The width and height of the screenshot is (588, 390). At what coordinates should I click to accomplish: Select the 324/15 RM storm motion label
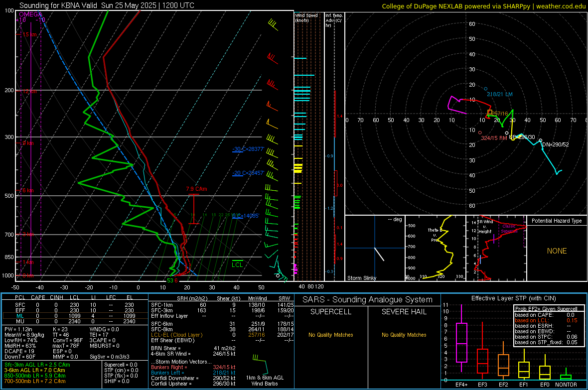(494, 138)
